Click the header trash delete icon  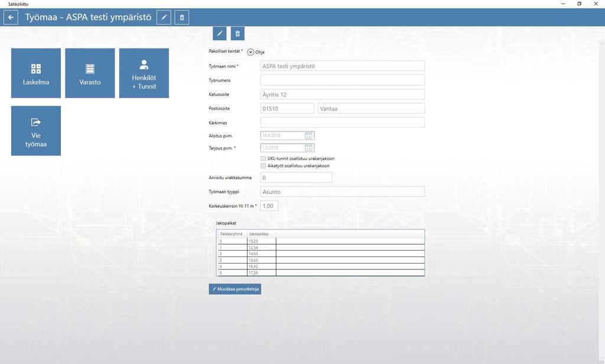(x=182, y=17)
